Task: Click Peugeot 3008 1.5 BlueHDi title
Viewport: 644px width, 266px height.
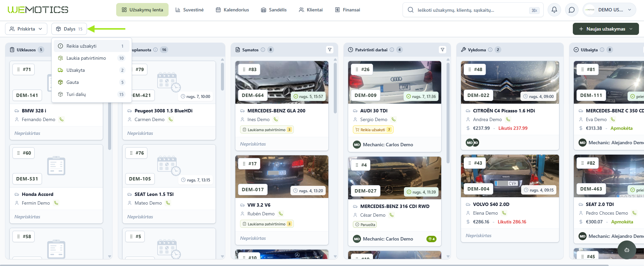Action: click(164, 111)
